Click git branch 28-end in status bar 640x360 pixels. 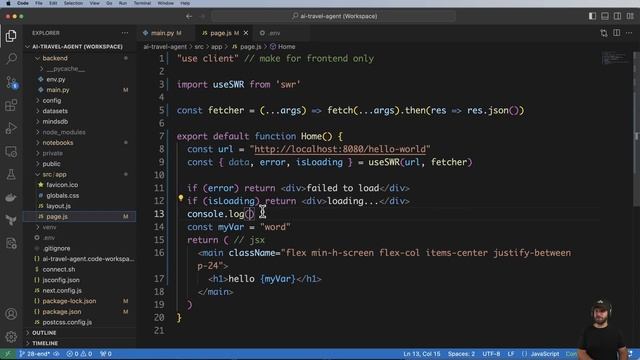coord(35,354)
